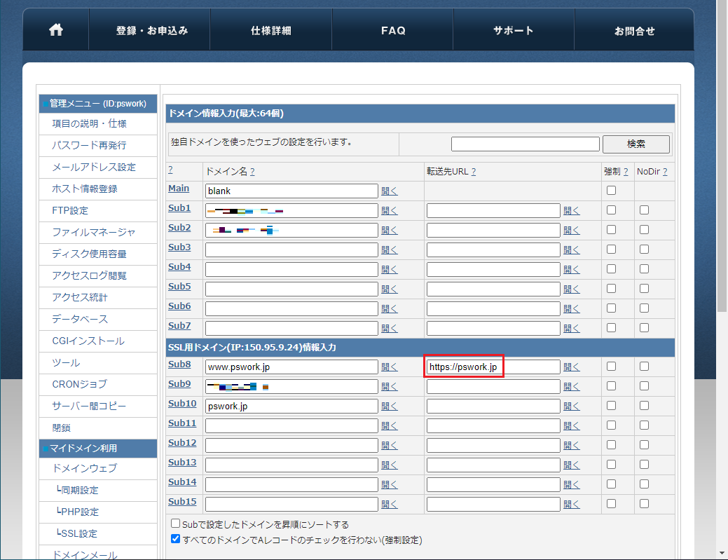Select 仕様詳細 from top navigation

point(270,29)
